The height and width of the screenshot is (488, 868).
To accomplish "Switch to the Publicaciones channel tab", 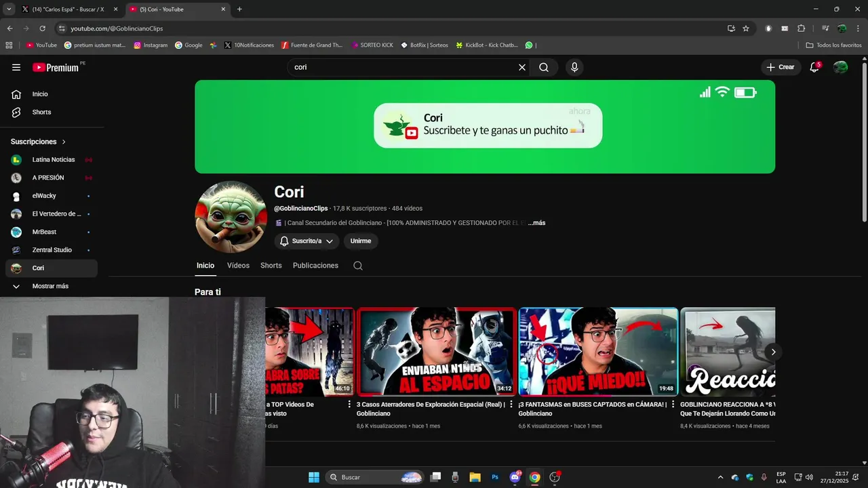I will tap(315, 266).
